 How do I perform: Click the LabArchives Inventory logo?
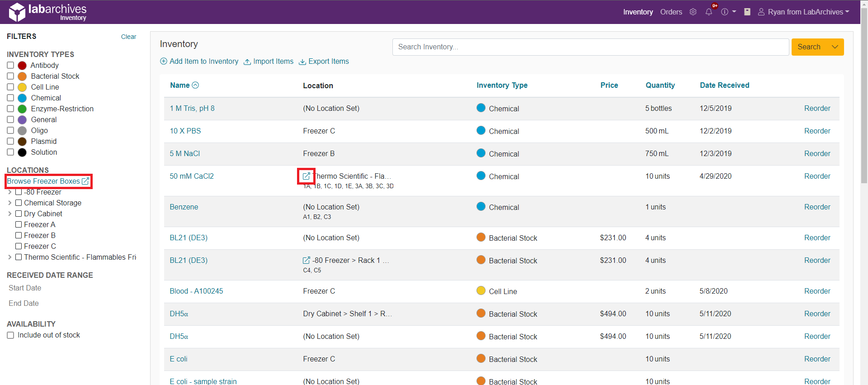[48, 12]
